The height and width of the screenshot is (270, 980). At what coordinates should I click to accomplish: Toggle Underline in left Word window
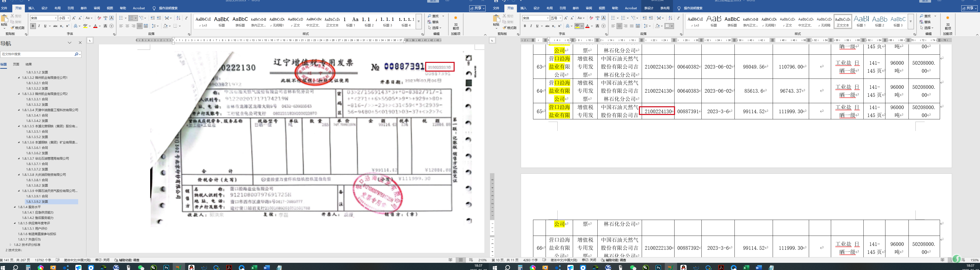[45, 26]
